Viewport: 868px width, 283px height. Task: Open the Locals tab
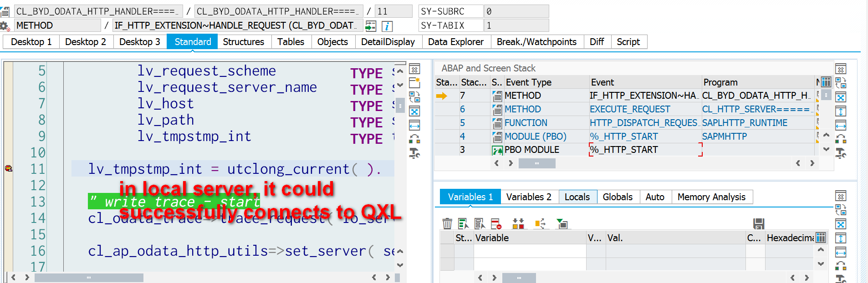tap(577, 197)
